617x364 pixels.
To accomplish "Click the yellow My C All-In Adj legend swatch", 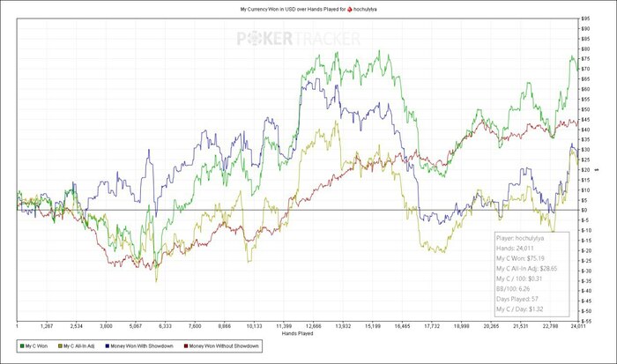I will click(x=60, y=346).
